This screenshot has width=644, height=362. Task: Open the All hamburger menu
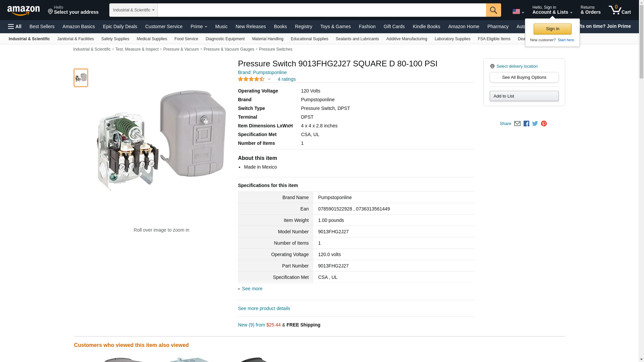click(15, 26)
